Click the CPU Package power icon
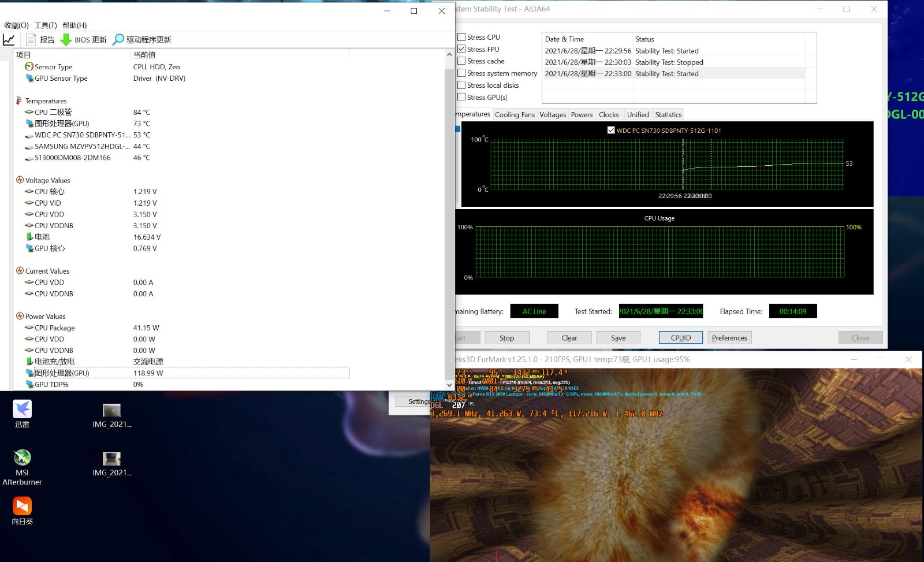Screen dimensions: 924x562 coord(29,327)
